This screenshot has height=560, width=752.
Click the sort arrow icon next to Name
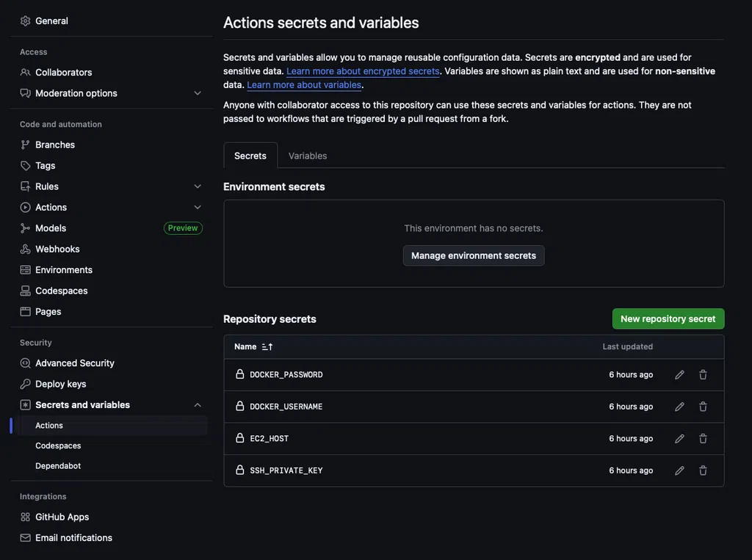pos(267,346)
